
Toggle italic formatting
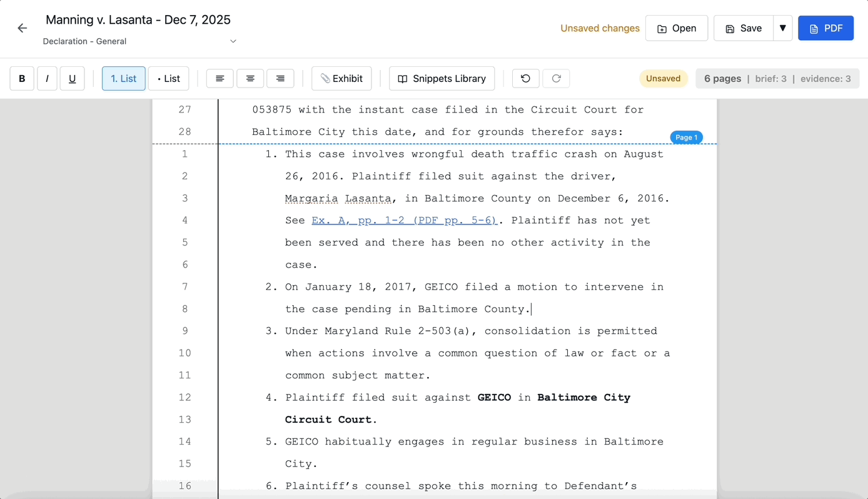(x=47, y=78)
